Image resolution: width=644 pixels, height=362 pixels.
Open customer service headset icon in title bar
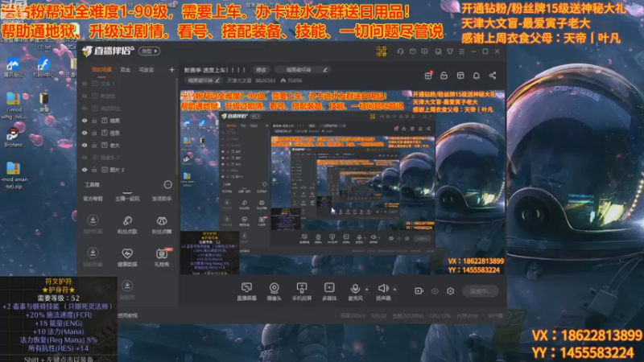tap(400, 51)
